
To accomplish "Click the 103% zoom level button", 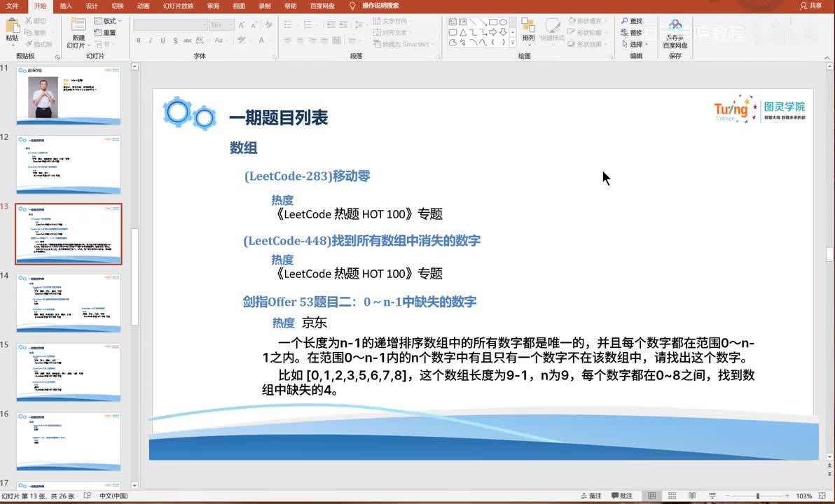I will coord(803,496).
